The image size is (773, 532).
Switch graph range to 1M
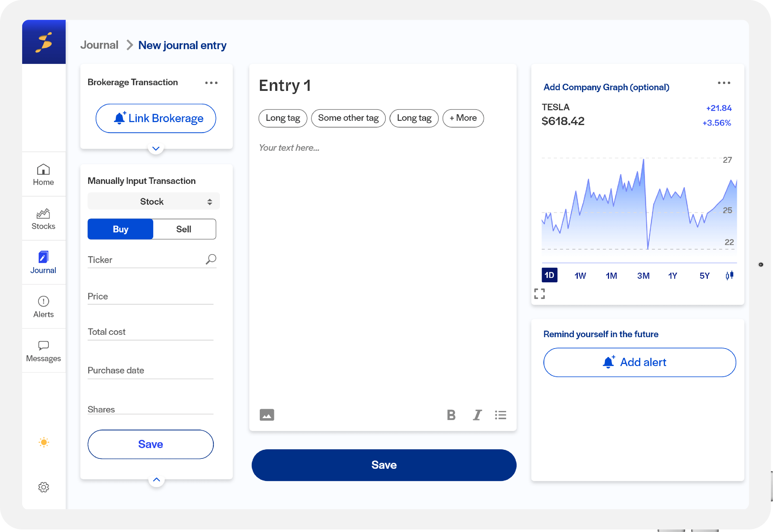click(x=611, y=276)
